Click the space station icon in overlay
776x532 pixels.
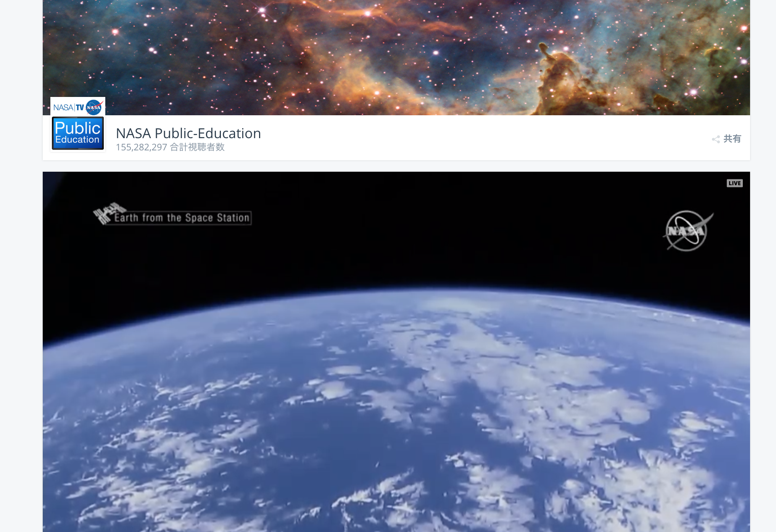108,212
